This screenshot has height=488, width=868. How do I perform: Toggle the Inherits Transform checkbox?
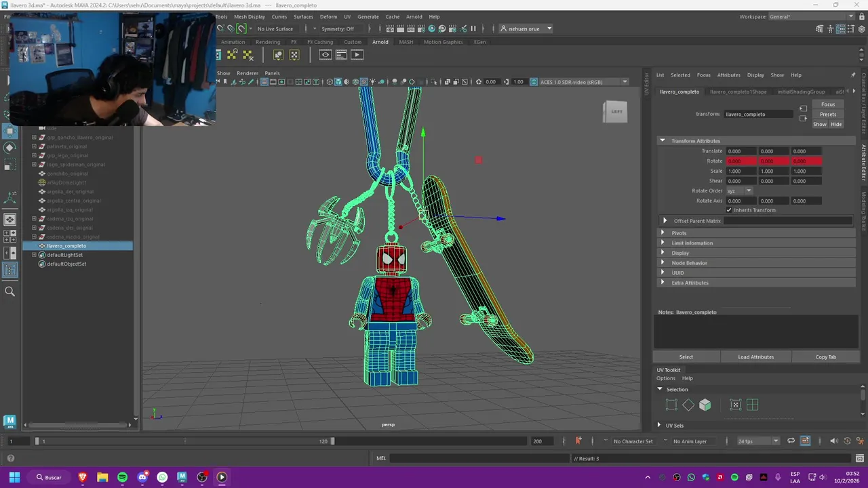tap(729, 210)
